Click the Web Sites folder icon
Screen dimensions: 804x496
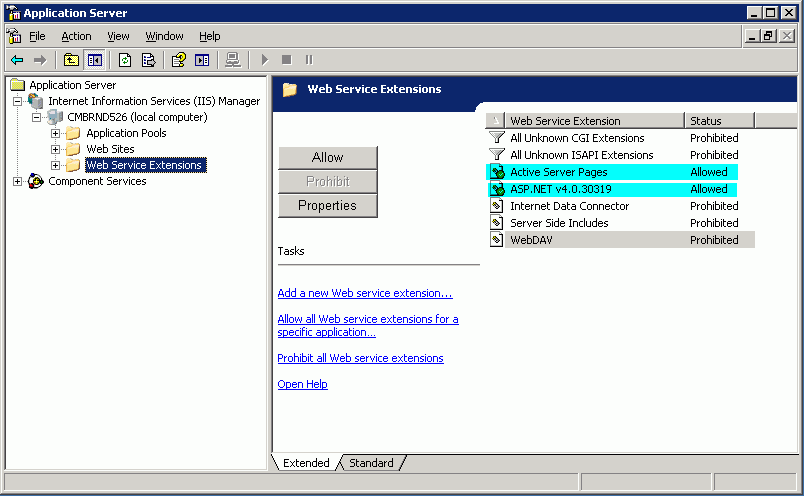click(x=73, y=149)
